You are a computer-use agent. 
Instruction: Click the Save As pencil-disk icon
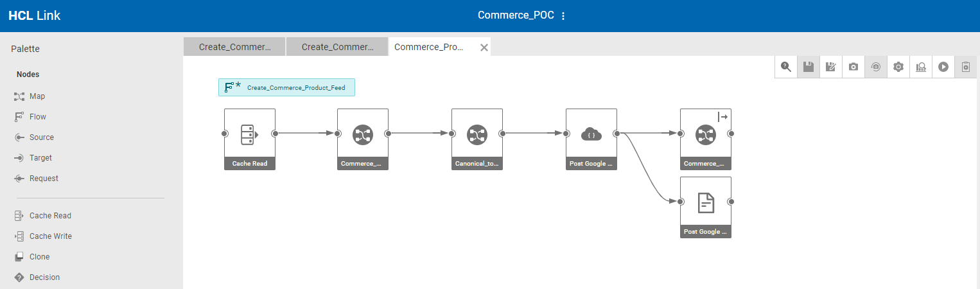coord(831,67)
